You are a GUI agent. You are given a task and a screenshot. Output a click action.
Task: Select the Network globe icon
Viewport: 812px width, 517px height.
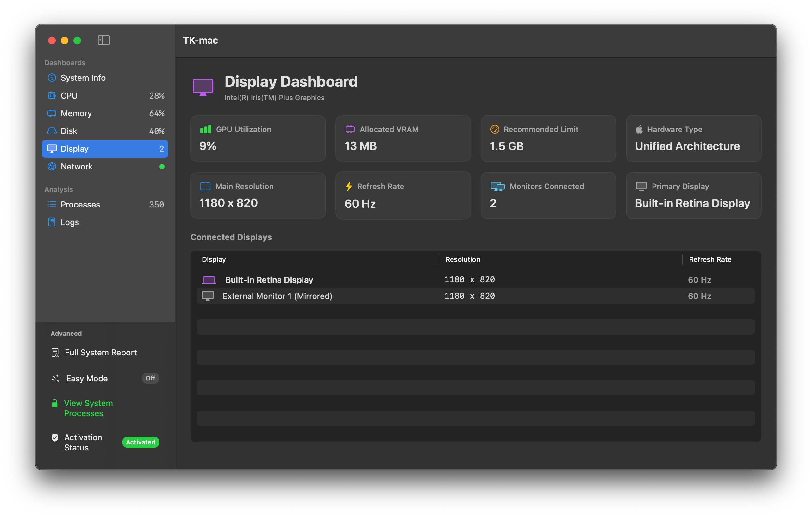click(52, 166)
